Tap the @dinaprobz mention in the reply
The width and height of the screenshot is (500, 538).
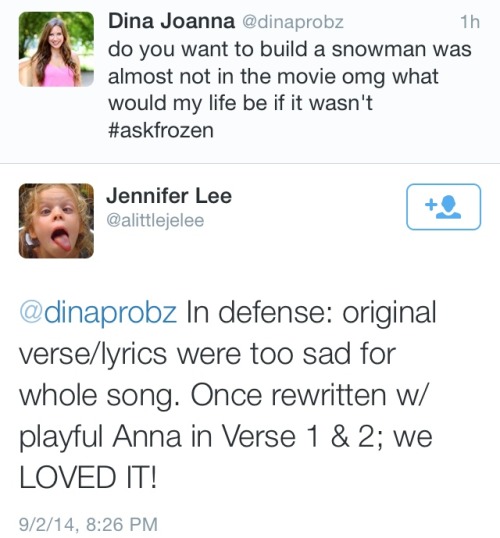click(98, 312)
